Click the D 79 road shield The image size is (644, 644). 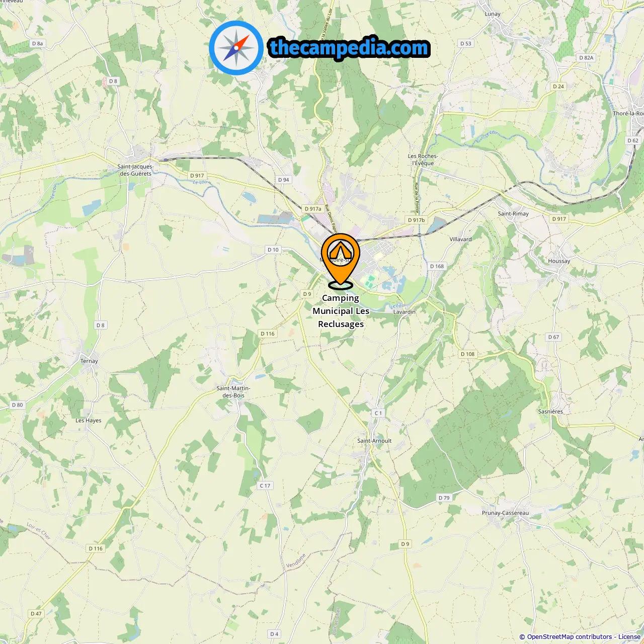tap(444, 498)
